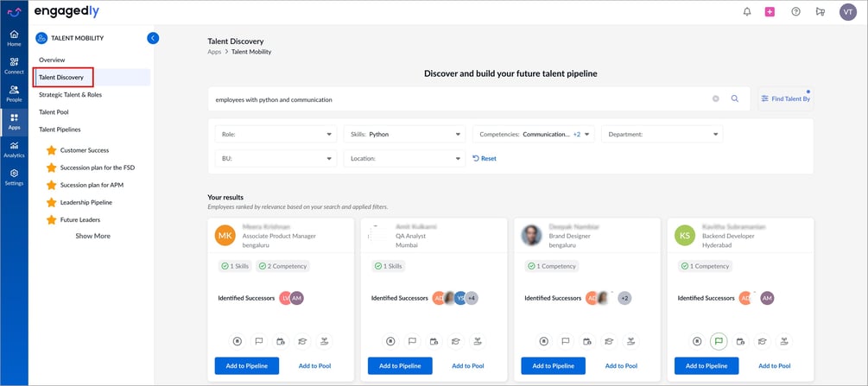The image size is (868, 386).
Task: Open Sucession plan for APM pipeline
Action: [x=92, y=185]
